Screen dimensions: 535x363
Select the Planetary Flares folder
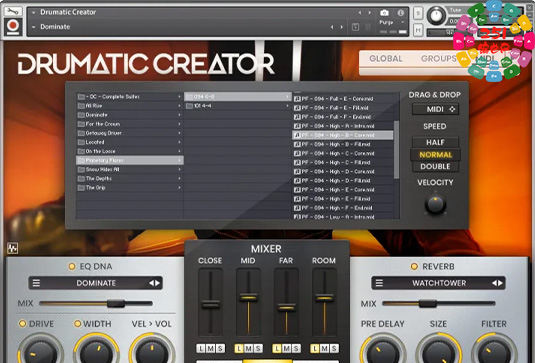130,160
